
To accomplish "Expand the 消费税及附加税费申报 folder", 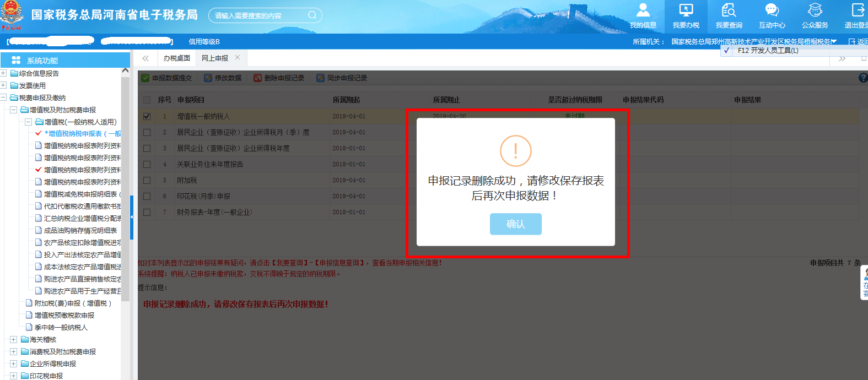I will pos(13,352).
